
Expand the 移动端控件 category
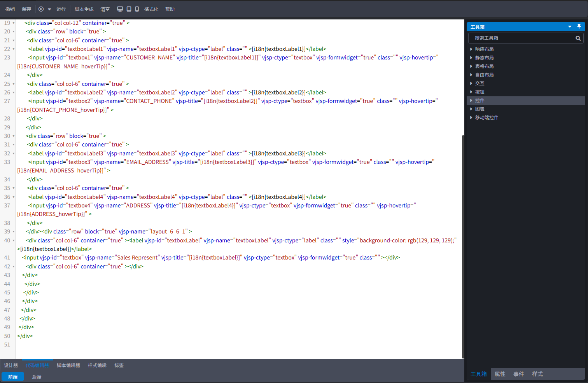[486, 118]
